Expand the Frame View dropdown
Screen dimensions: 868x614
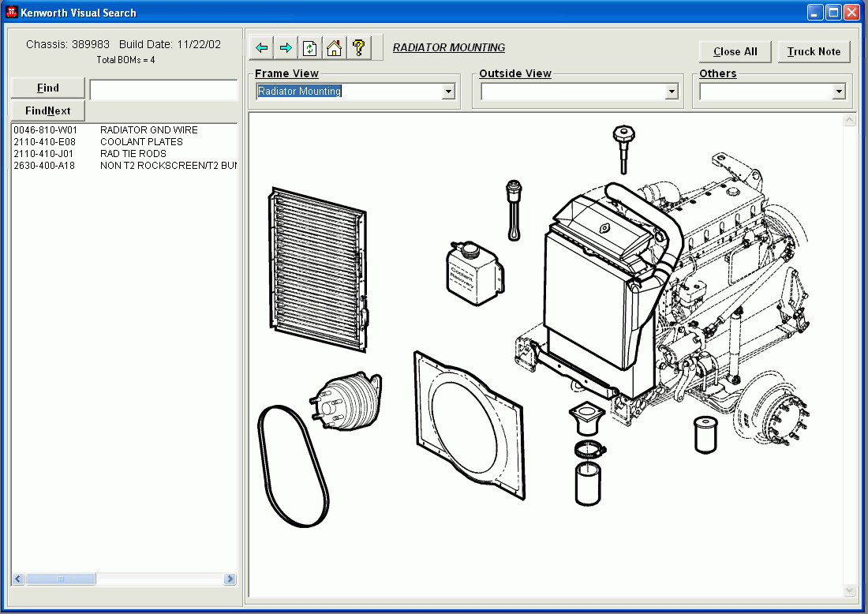pyautogui.click(x=448, y=92)
